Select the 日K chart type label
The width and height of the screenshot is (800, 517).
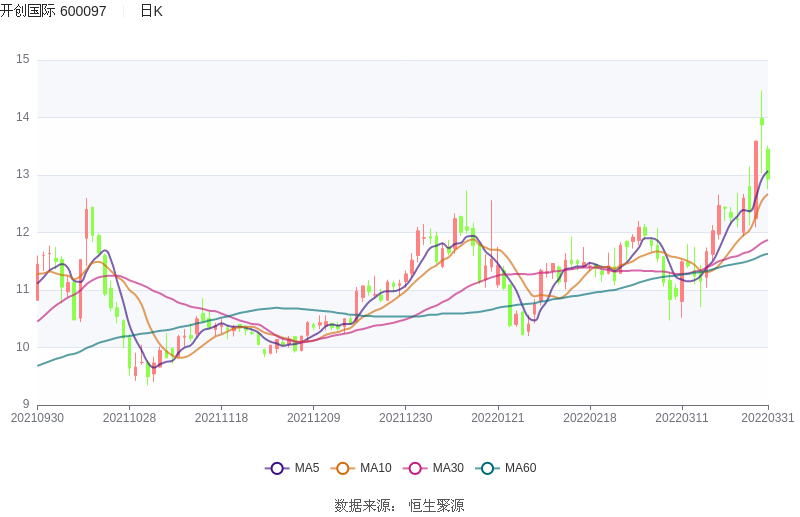click(x=151, y=11)
